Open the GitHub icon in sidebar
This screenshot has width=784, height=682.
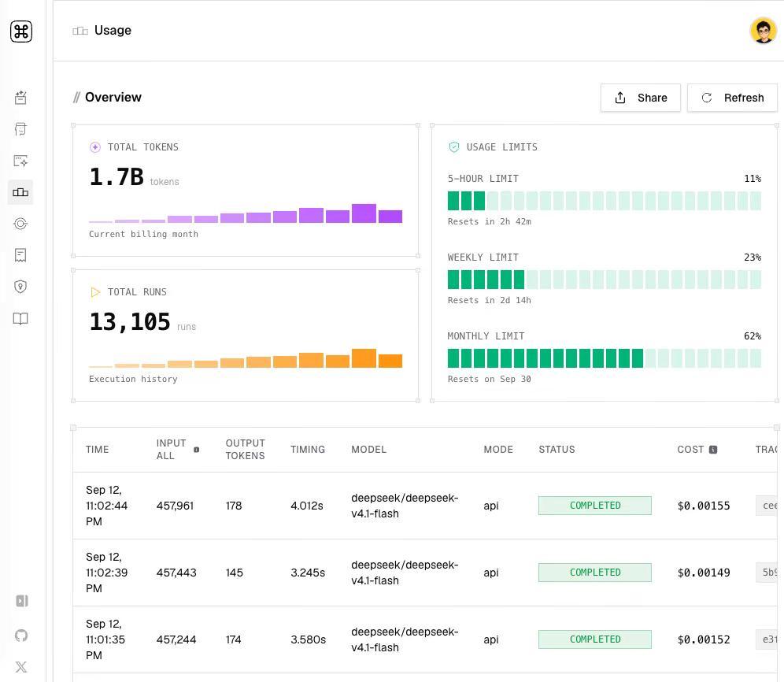[x=21, y=636]
